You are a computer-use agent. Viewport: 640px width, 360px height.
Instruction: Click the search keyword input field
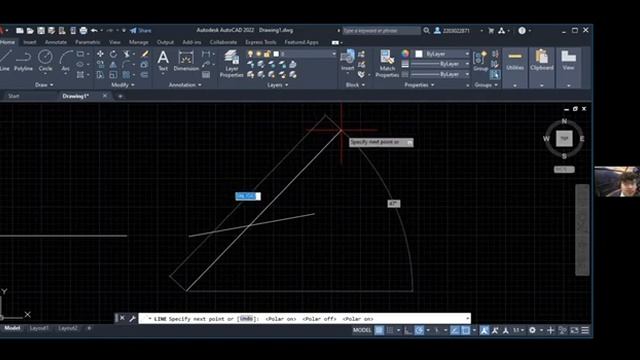click(381, 31)
